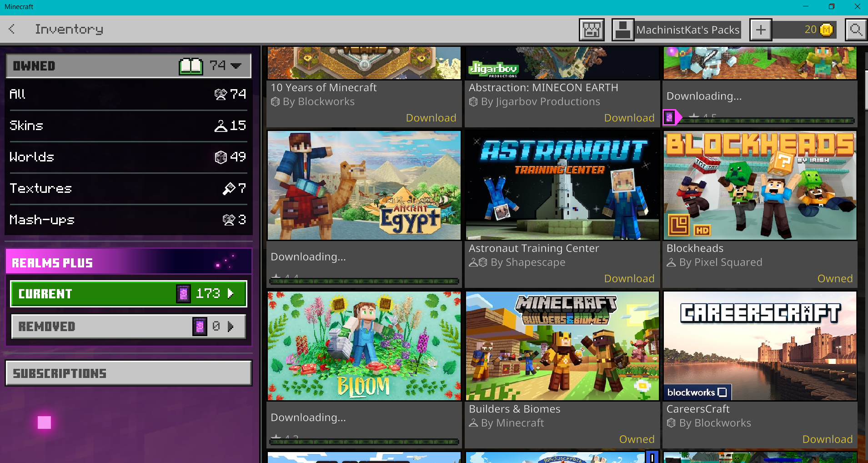Viewport: 868px width, 463px height.
Task: Download Abstraction: MINECON EARTH
Action: coord(629,118)
